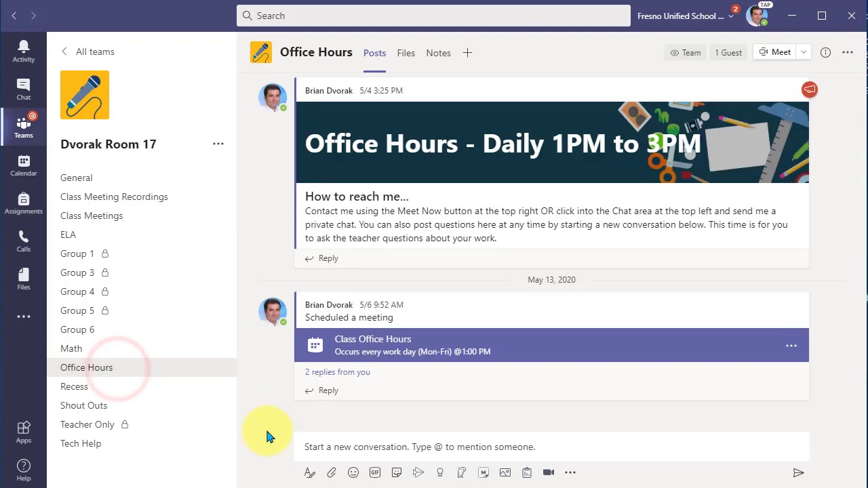This screenshot has height=488, width=868.
Task: Open the General channel
Action: point(76,178)
